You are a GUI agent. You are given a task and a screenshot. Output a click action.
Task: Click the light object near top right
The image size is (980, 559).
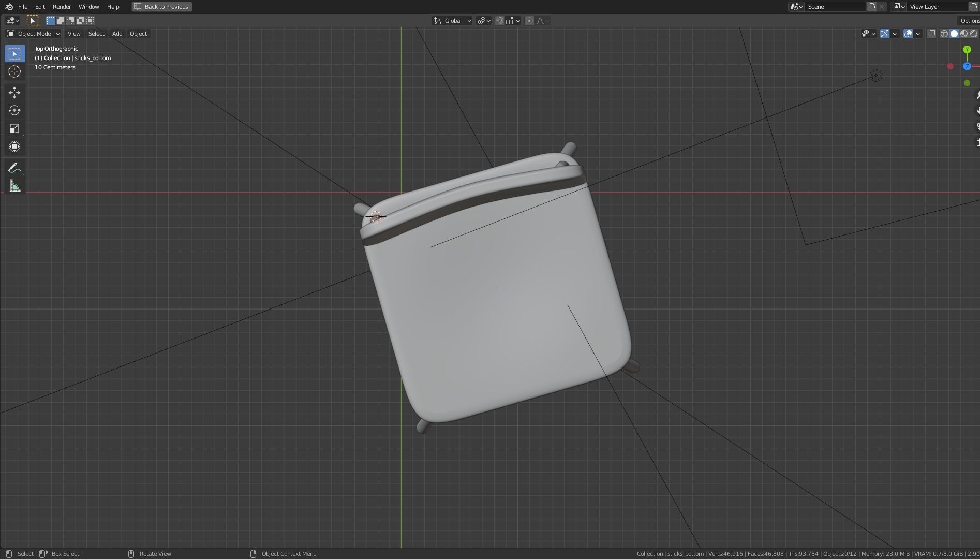tap(875, 76)
